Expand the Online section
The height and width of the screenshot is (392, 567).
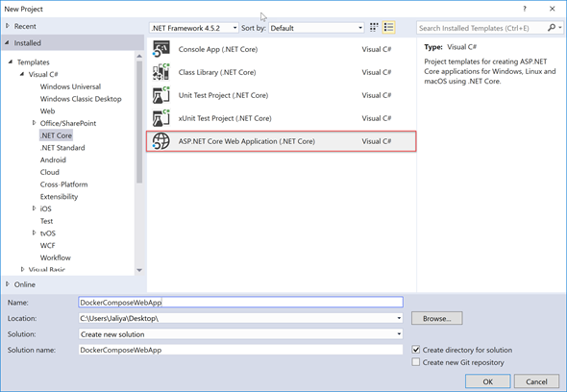(8, 284)
